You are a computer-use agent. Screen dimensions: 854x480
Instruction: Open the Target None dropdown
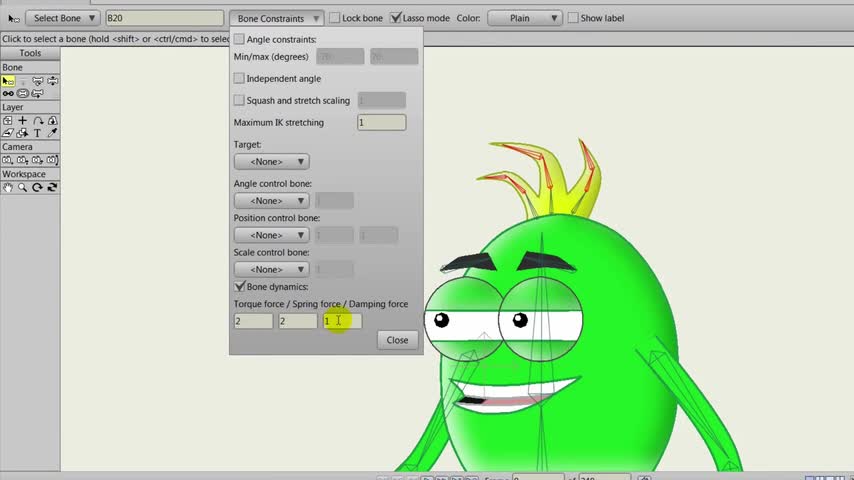click(272, 162)
